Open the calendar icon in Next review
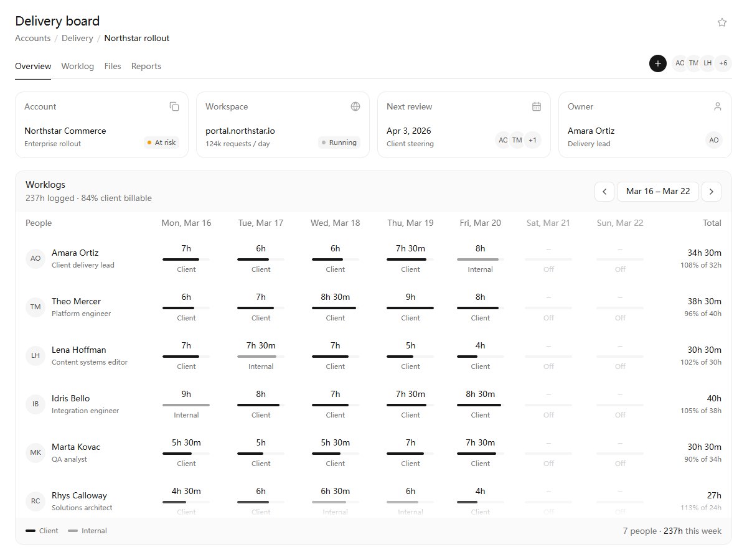This screenshot has height=560, width=747. (537, 106)
